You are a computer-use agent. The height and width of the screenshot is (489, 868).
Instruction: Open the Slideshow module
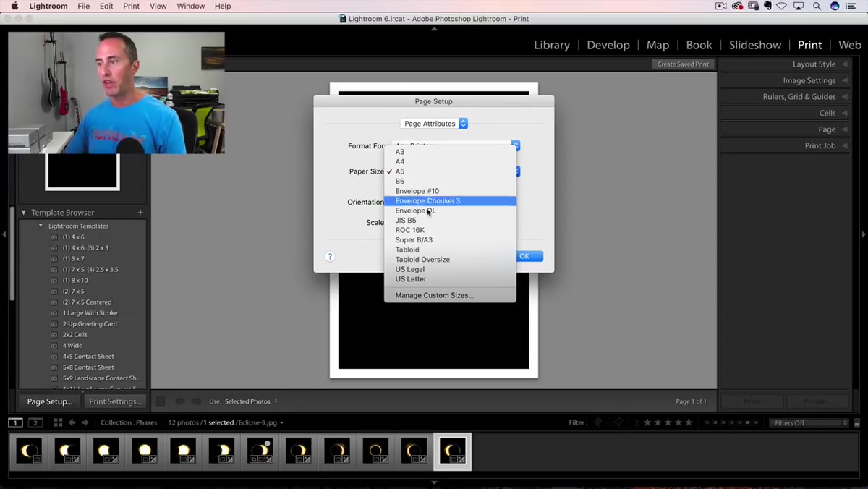tap(755, 45)
